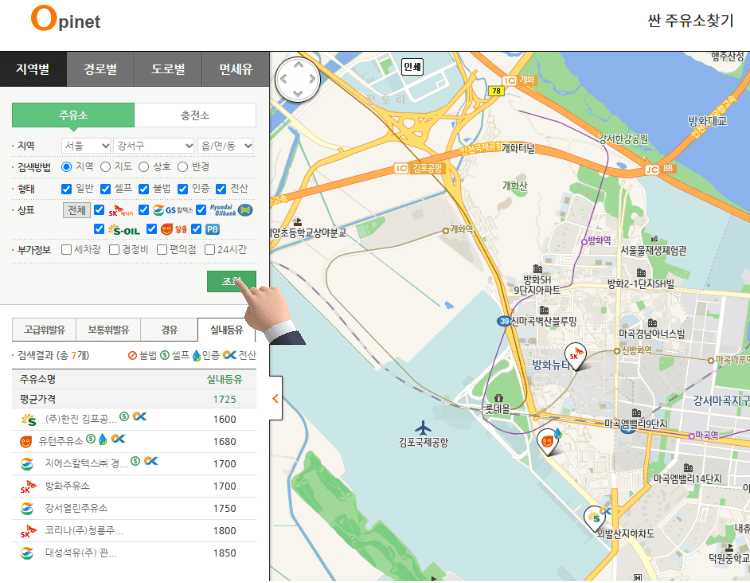
Task: Click GS logo in 강서열린주유소 row
Action: coord(27,508)
